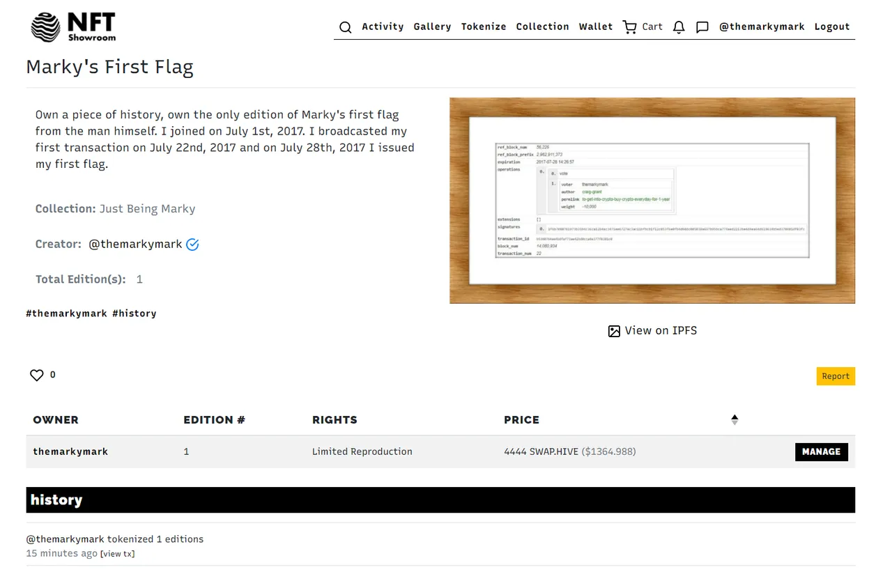
Task: Click the Marky's First Flag title
Action: [109, 67]
